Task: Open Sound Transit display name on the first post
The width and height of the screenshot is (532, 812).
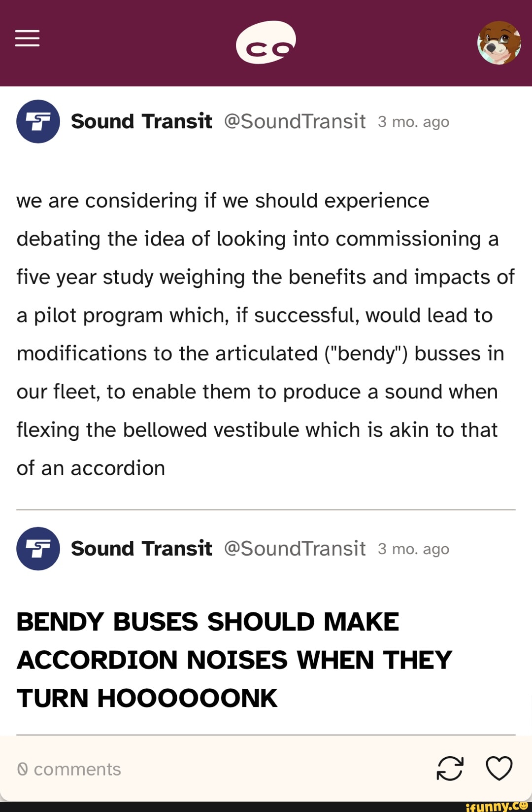Action: tap(141, 121)
